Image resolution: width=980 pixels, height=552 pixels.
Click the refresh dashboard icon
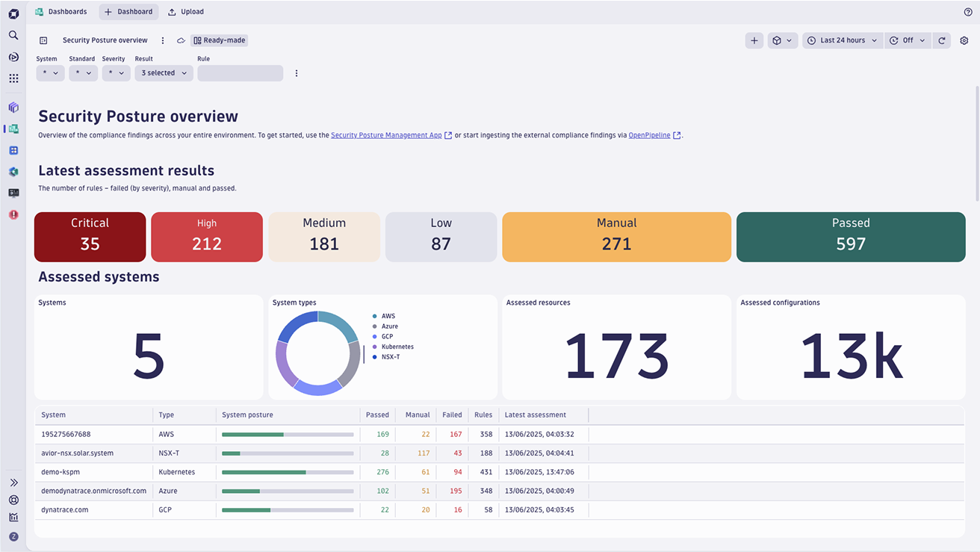[942, 40]
